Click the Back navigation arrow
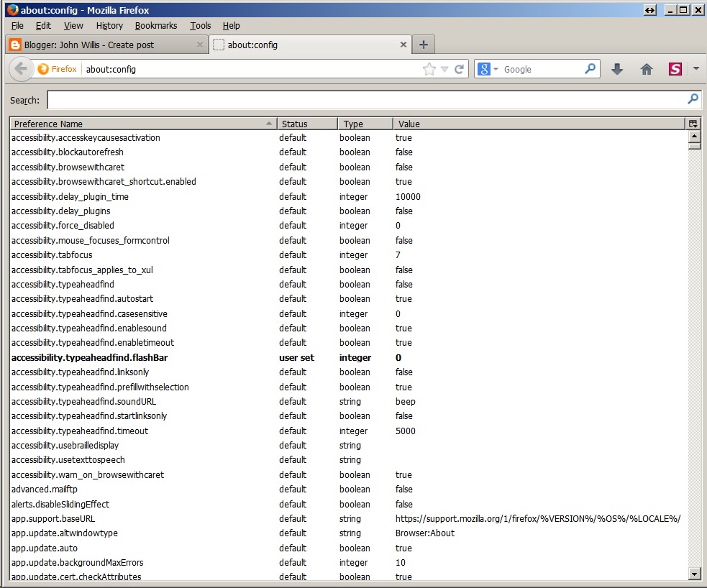This screenshot has width=707, height=588. (21, 69)
